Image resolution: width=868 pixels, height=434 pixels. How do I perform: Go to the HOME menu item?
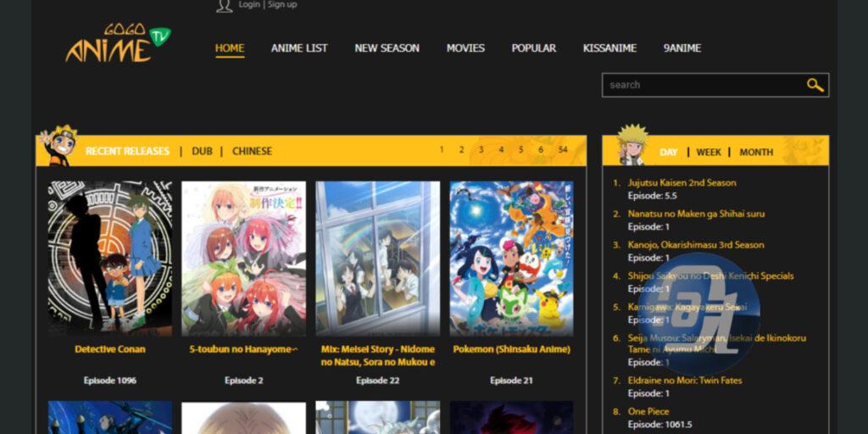tap(230, 48)
